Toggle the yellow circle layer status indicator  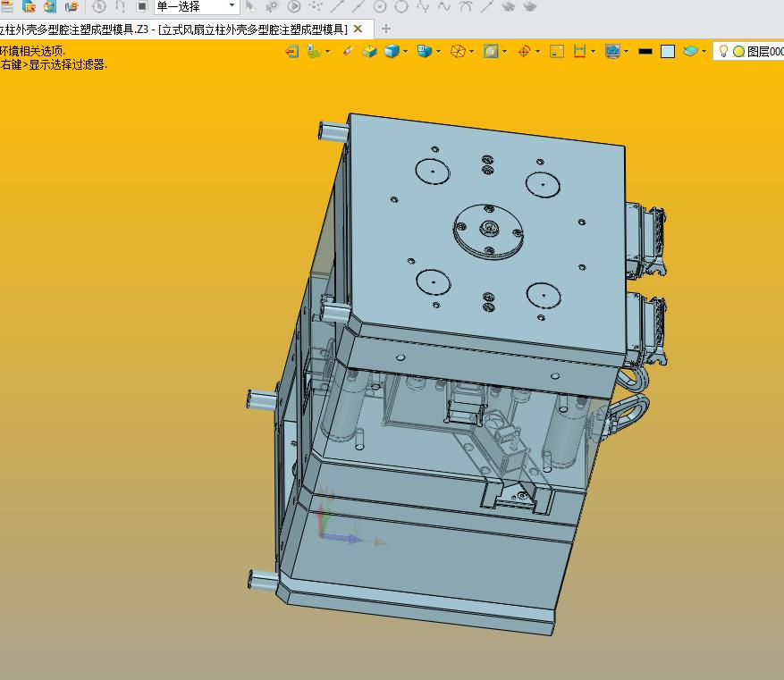[738, 52]
